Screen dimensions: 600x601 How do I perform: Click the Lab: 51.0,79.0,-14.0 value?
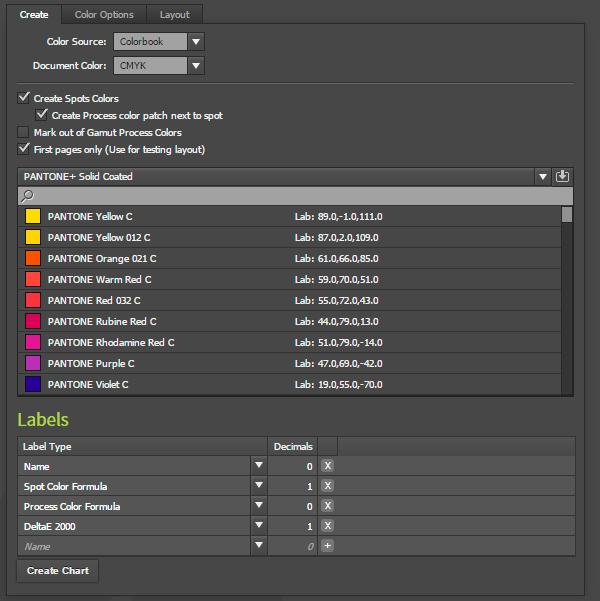pos(339,343)
